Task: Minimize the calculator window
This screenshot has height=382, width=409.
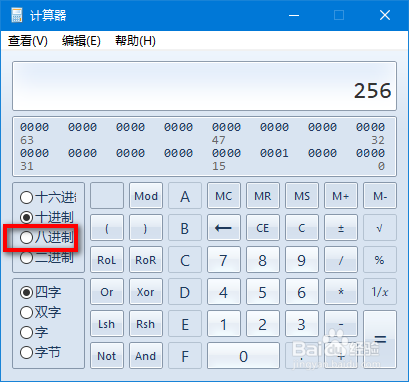Action: [x=294, y=15]
